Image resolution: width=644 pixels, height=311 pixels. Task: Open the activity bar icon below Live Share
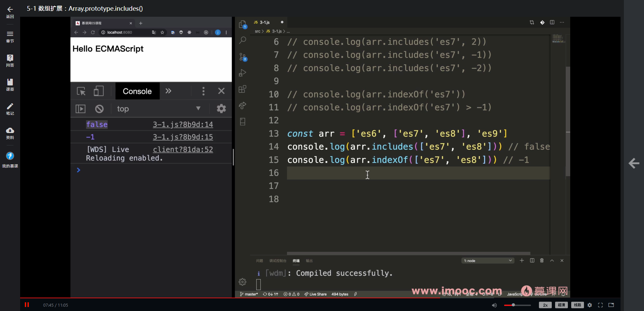tap(243, 121)
